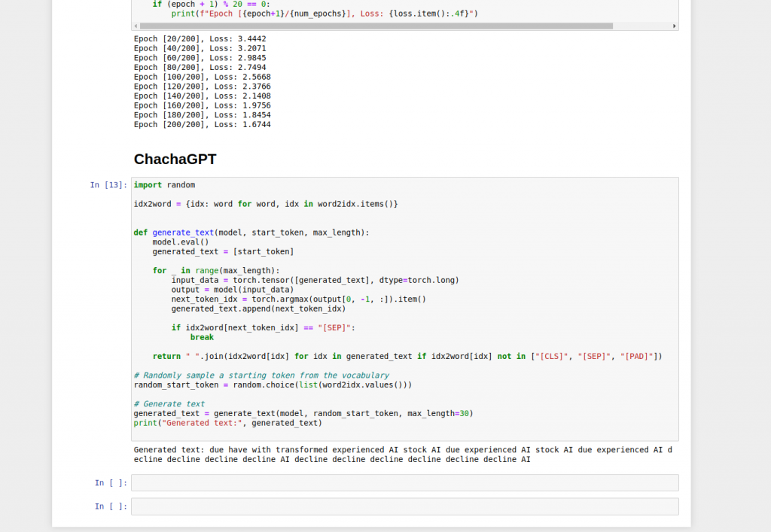Viewport: 771px width, 532px height.
Task: Click the Epoch [20/200] loss output line
Action: (200, 38)
